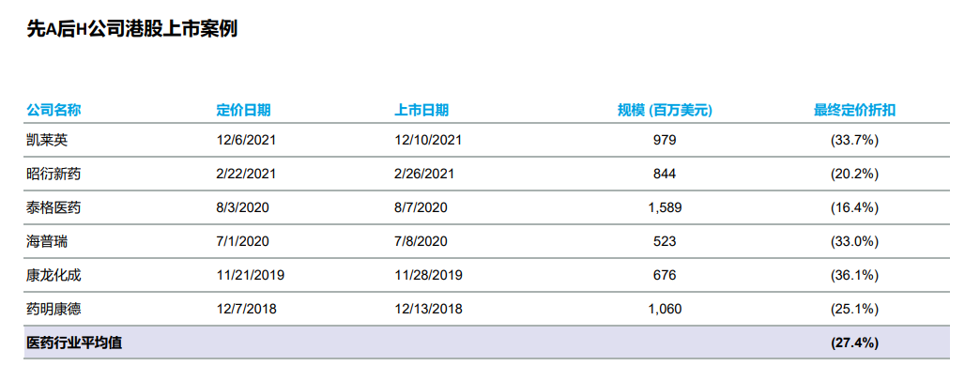Select the 规模 (百万美元) column header
Image resolution: width=980 pixels, height=381 pixels.
coord(665,110)
